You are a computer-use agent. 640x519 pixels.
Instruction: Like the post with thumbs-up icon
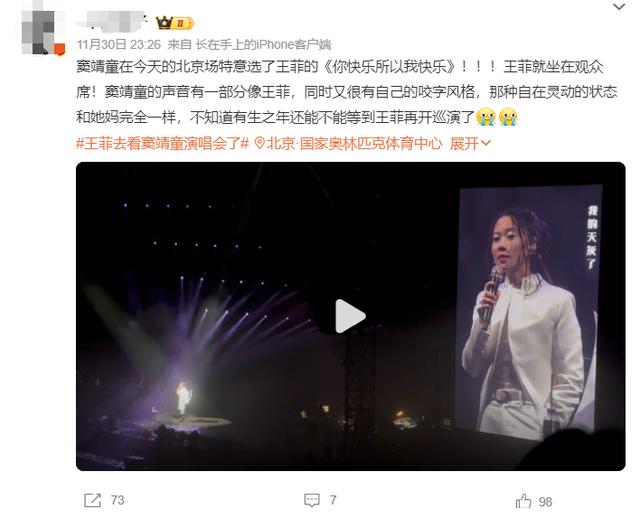click(523, 501)
